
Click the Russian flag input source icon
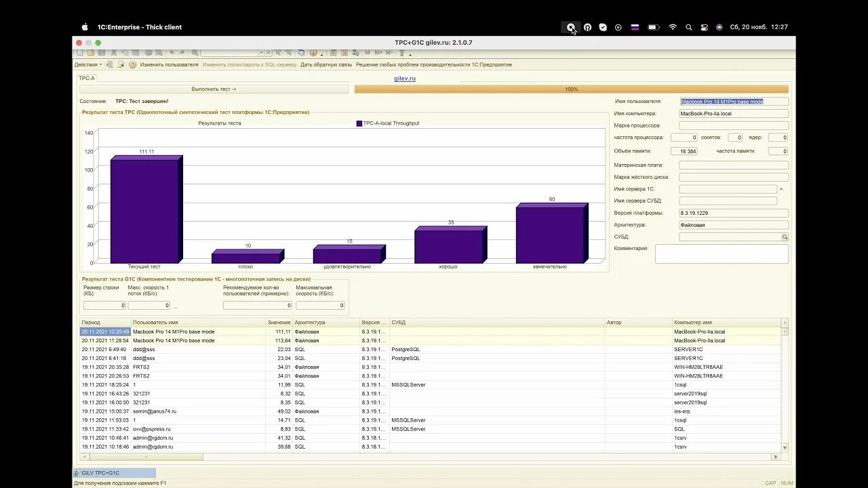(x=635, y=27)
